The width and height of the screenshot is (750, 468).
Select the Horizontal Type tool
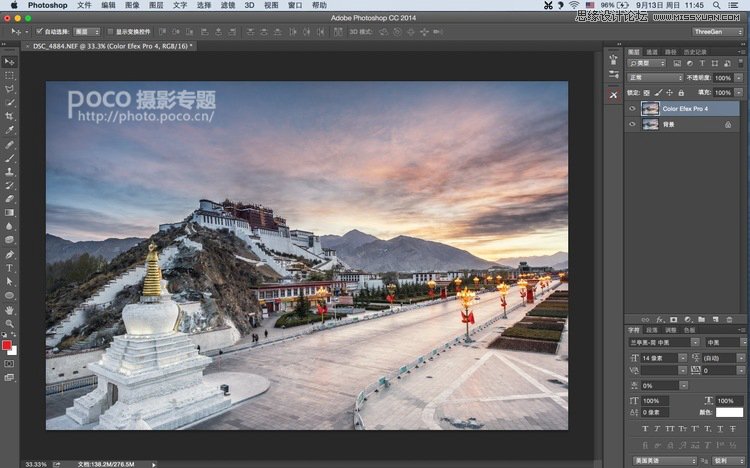(x=9, y=268)
